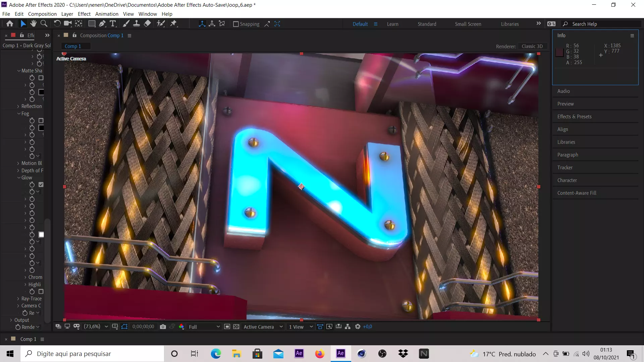This screenshot has height=362, width=644.
Task: Expand the Ray-Trace property group
Action: [x=18, y=299]
